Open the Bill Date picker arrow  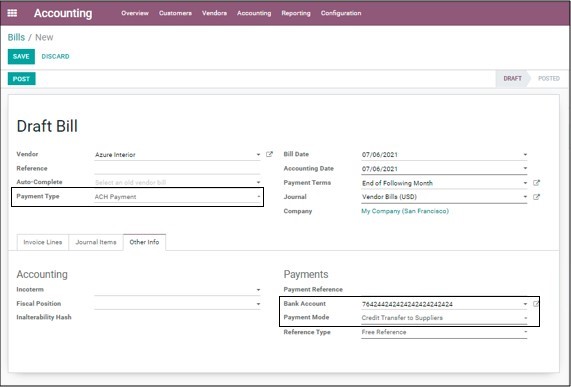525,155
